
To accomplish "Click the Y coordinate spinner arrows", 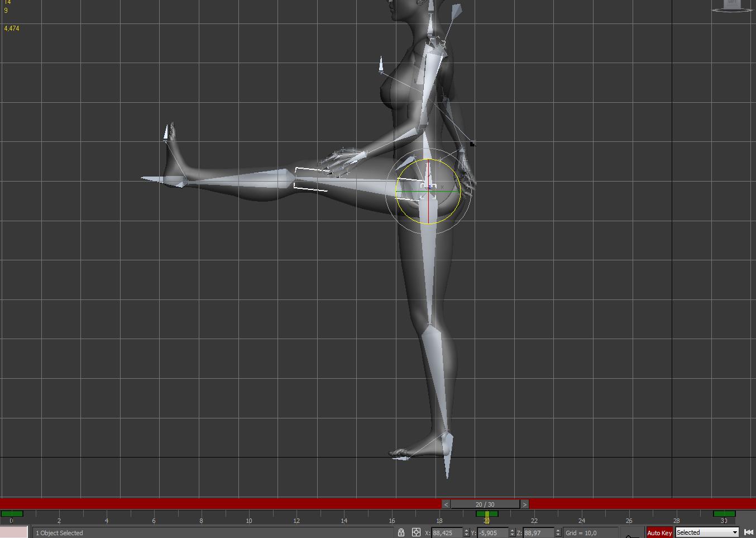I will (512, 532).
